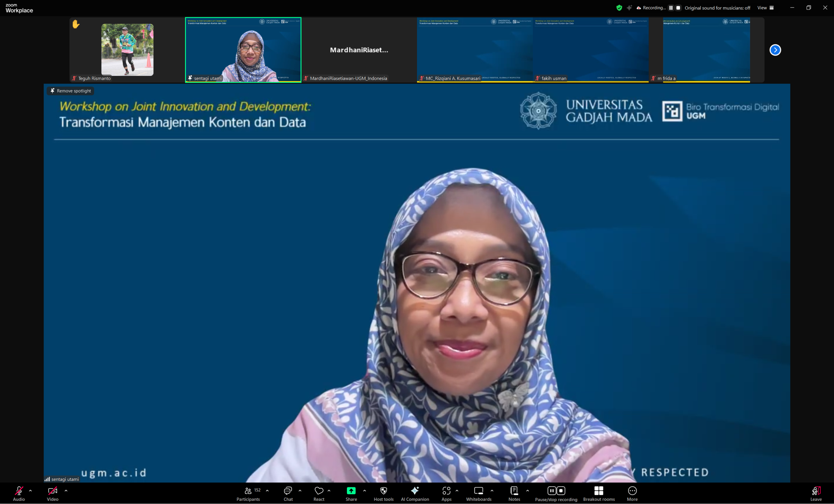Launch the AI Companion

[415, 491]
